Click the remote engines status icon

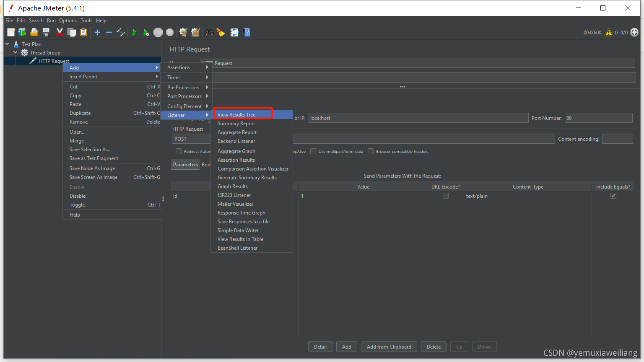635,32
